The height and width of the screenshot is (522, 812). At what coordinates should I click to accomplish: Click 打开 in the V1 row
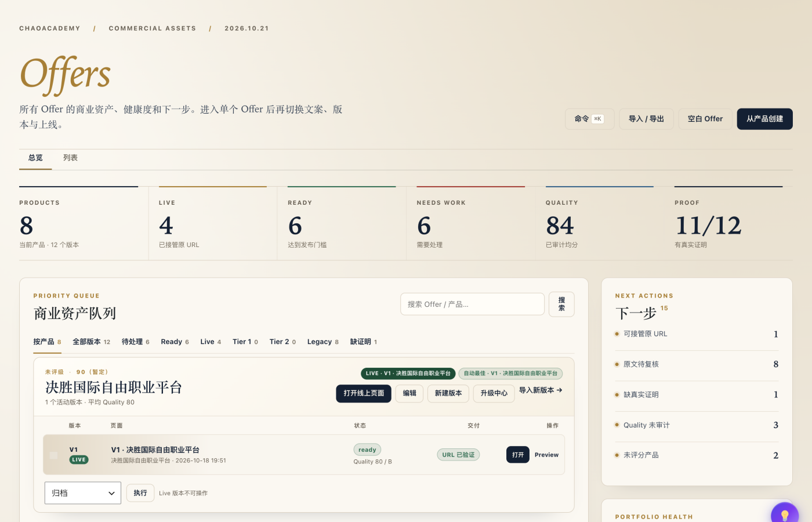pos(518,455)
